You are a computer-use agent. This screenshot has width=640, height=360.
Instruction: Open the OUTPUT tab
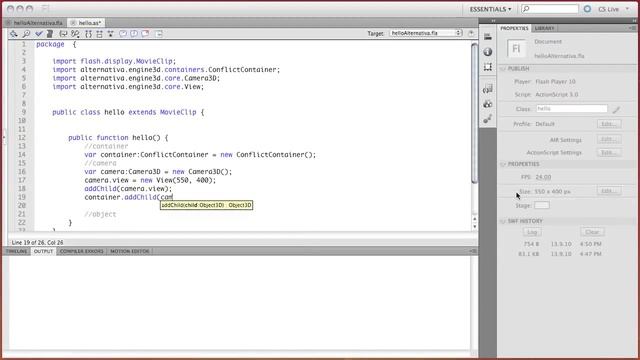[43, 251]
